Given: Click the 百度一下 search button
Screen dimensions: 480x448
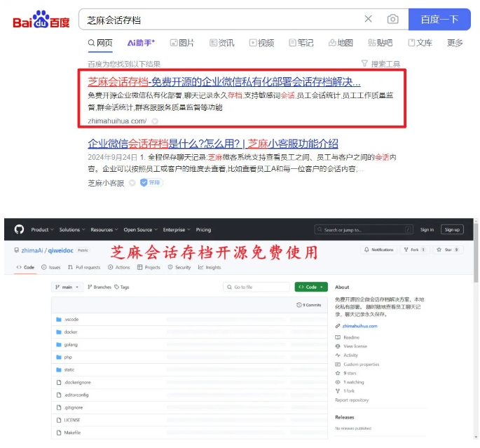Looking at the screenshot, I should pyautogui.click(x=439, y=20).
